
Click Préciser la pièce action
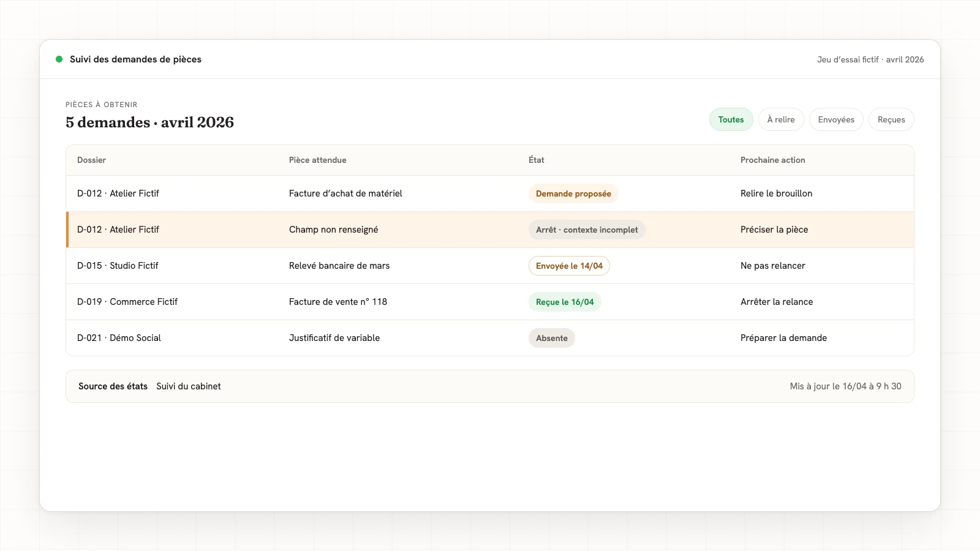774,230
